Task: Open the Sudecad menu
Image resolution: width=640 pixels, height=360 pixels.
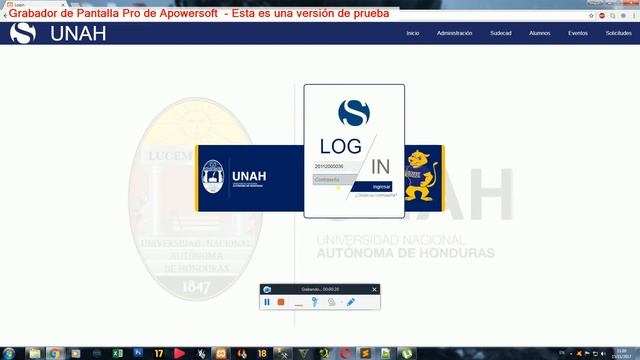Action: pos(501,33)
